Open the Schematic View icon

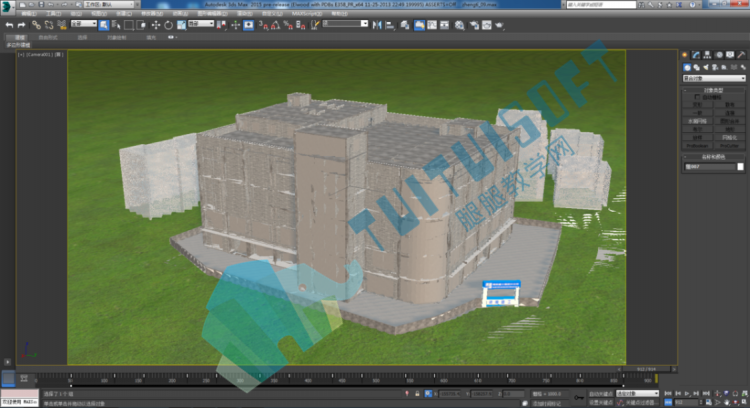(444, 25)
